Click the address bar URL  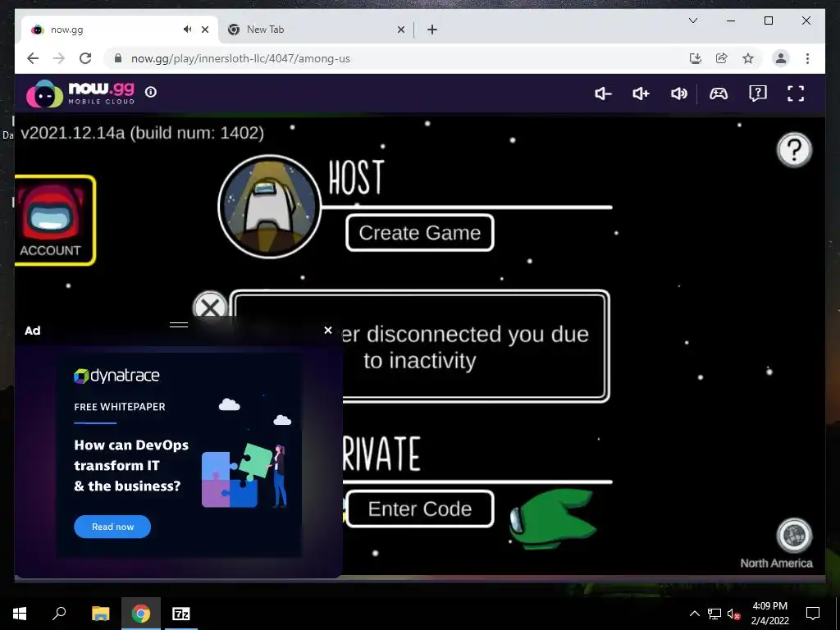point(240,58)
